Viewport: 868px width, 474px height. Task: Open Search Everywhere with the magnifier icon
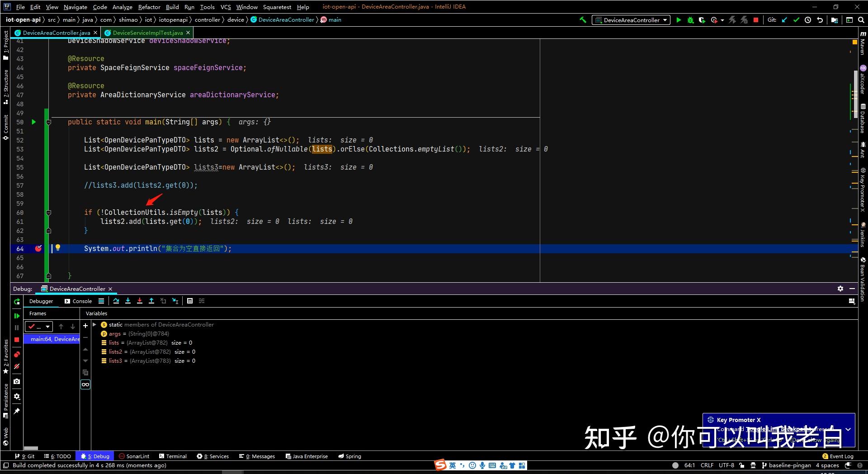tap(861, 20)
